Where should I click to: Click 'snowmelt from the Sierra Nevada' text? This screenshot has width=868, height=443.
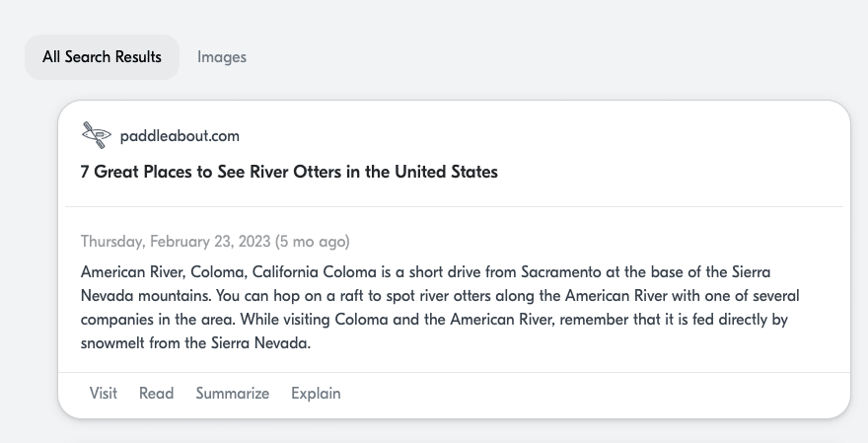point(195,343)
